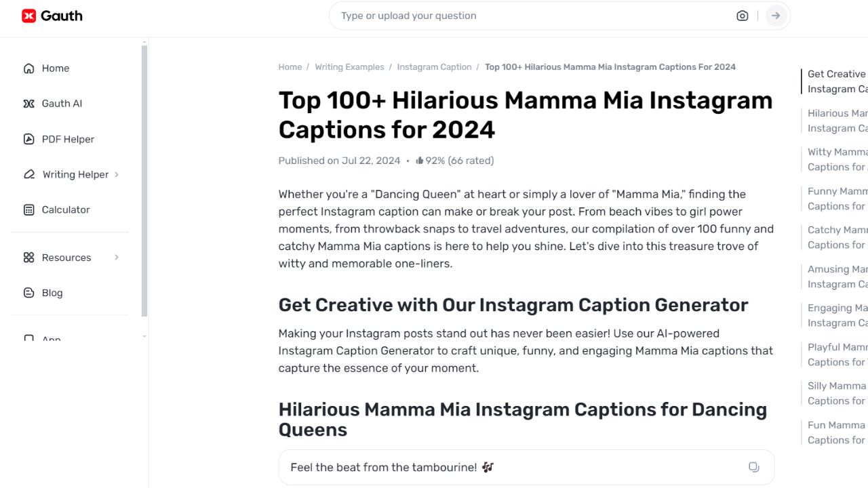Open the Writing Examples breadcrumb link
Image resolution: width=868 pixels, height=488 pixels.
349,66
